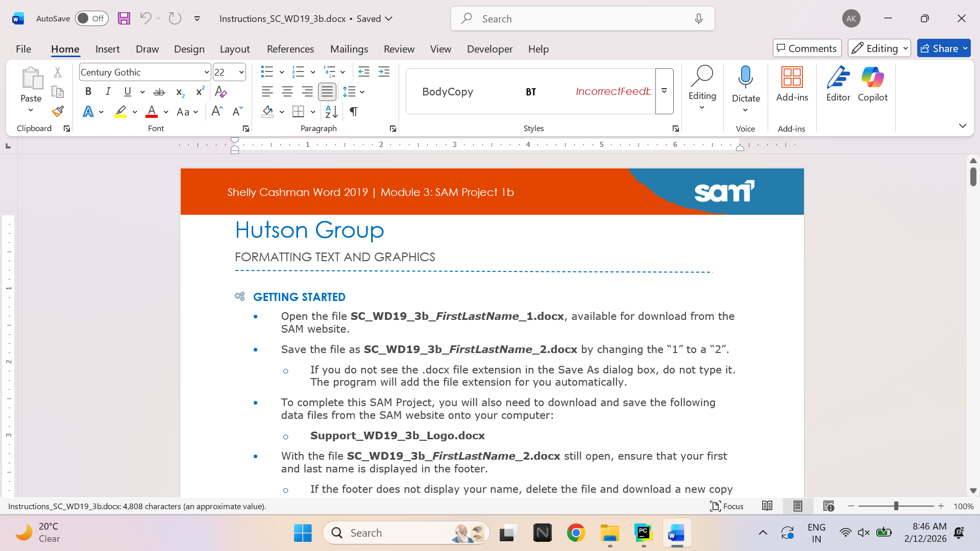Switch to the Insert tab

pos(107,49)
